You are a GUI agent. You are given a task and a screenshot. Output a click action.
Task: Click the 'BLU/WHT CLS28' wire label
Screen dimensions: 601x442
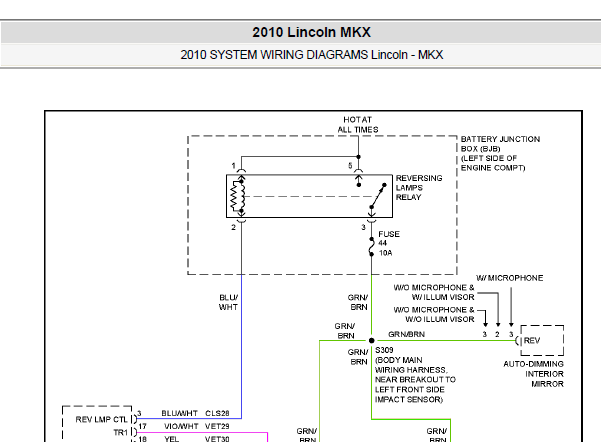(195, 413)
